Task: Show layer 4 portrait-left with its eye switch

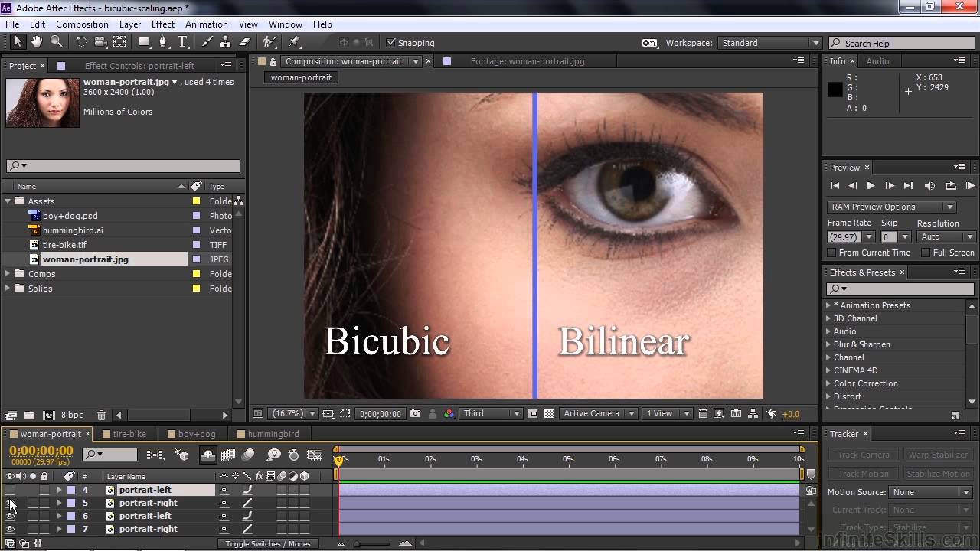Action: pyautogui.click(x=10, y=490)
